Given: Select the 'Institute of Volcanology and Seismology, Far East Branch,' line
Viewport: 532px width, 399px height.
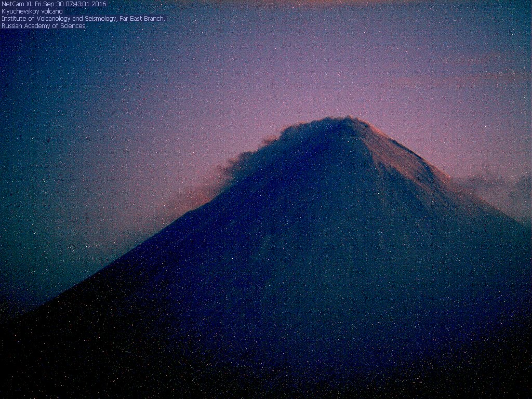Looking at the screenshot, I should click(x=84, y=19).
